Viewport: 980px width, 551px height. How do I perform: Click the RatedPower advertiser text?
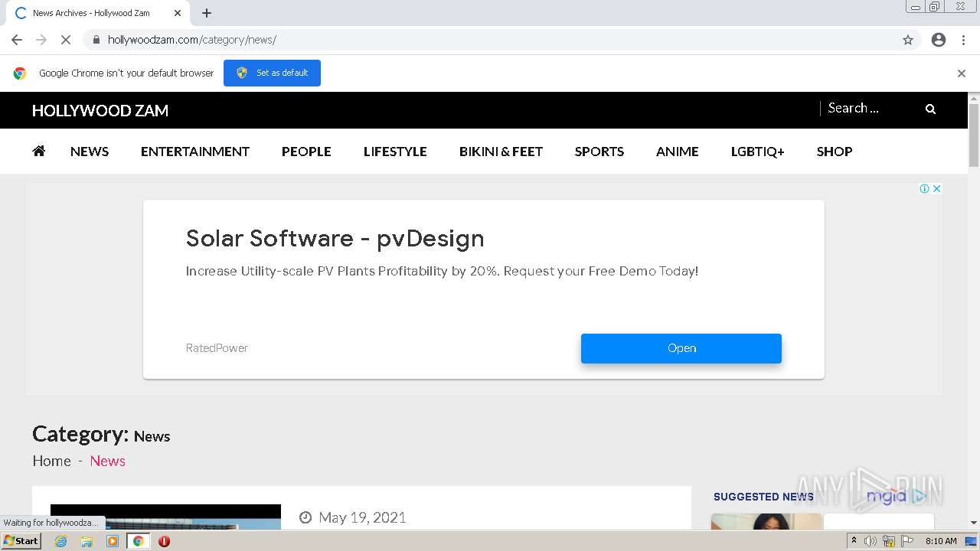coord(217,348)
